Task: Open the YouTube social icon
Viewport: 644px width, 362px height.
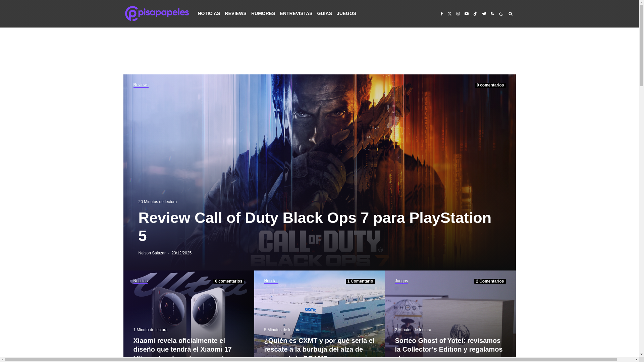Action: [467, 14]
